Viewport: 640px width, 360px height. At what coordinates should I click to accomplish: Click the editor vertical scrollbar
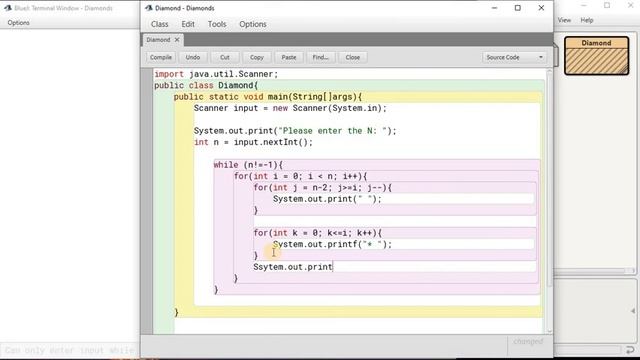tap(549, 180)
